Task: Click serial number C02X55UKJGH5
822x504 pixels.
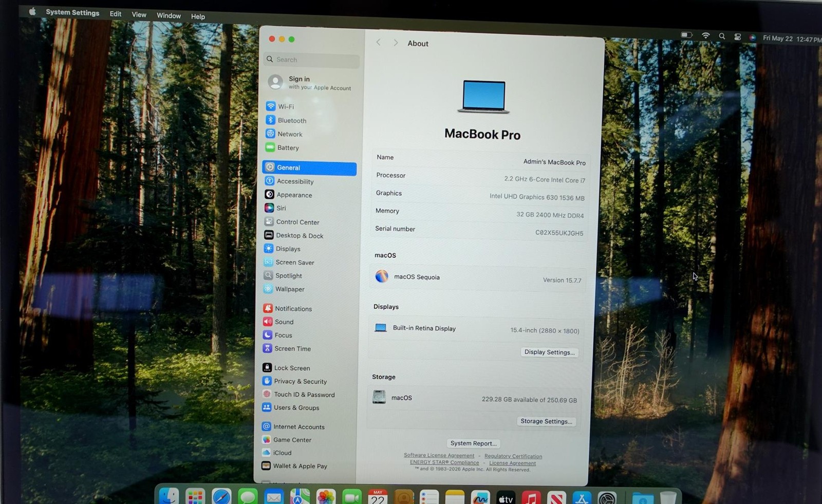Action: [x=559, y=233]
